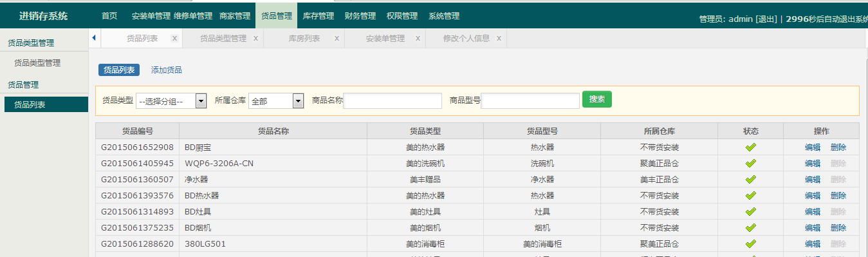The image size is (868, 257).
Task: Click 编辑 for 380LG501 row
Action: (x=813, y=244)
